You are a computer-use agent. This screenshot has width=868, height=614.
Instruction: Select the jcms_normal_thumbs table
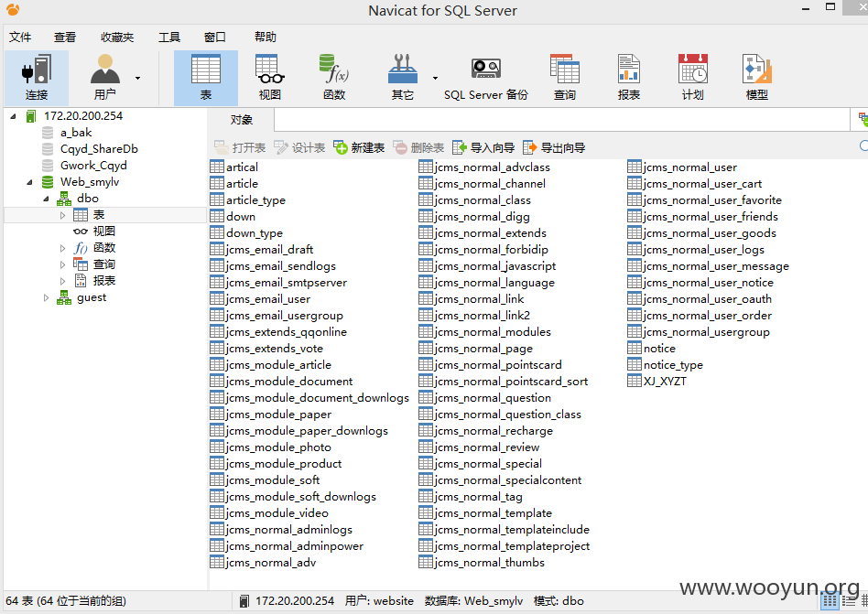coord(489,563)
